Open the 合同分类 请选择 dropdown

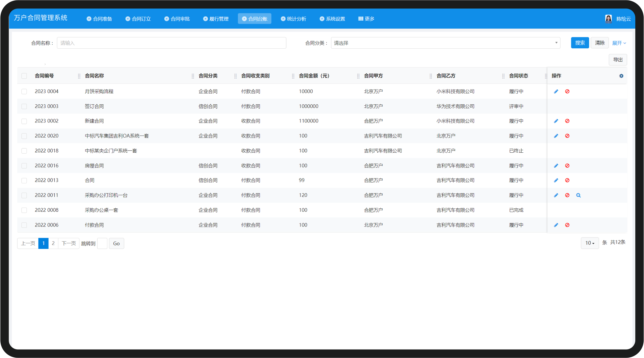[x=445, y=43]
